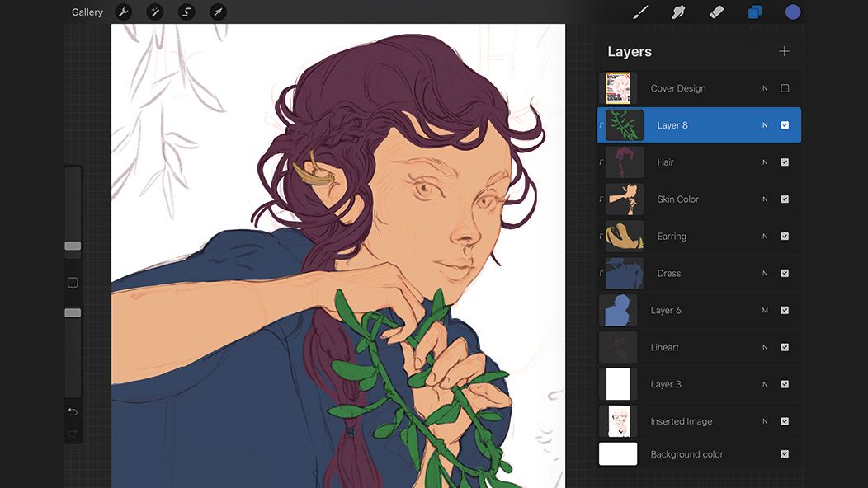
Task: Add a new layer with the plus button
Action: (783, 50)
